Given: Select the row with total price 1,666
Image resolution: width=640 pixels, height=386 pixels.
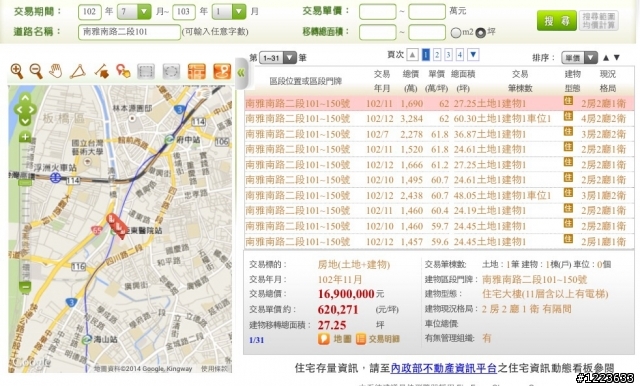Looking at the screenshot, I should point(439,165).
